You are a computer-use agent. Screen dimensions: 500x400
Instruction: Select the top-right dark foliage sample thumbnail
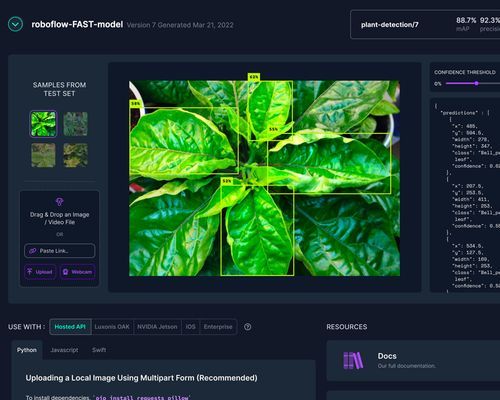tap(76, 124)
